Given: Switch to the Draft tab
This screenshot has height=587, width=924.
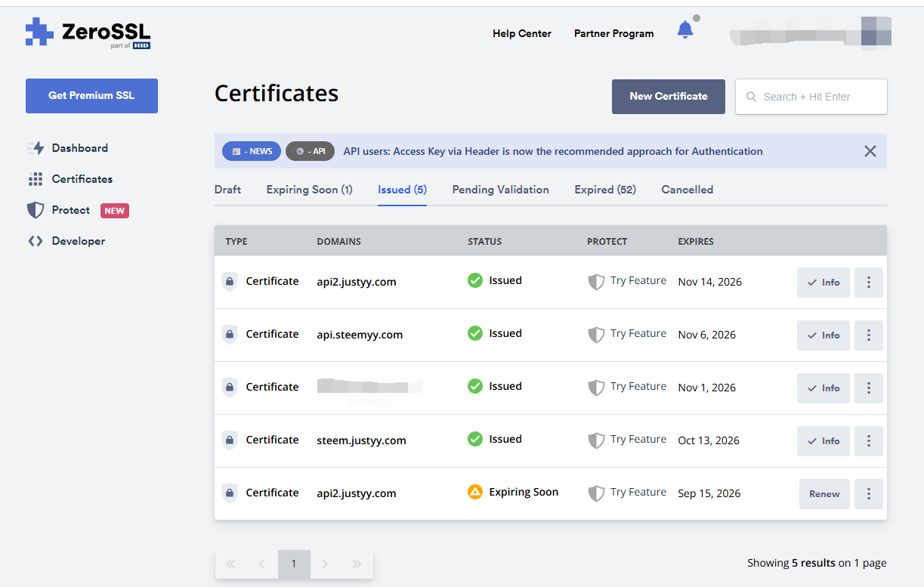Looking at the screenshot, I should coord(227,190).
